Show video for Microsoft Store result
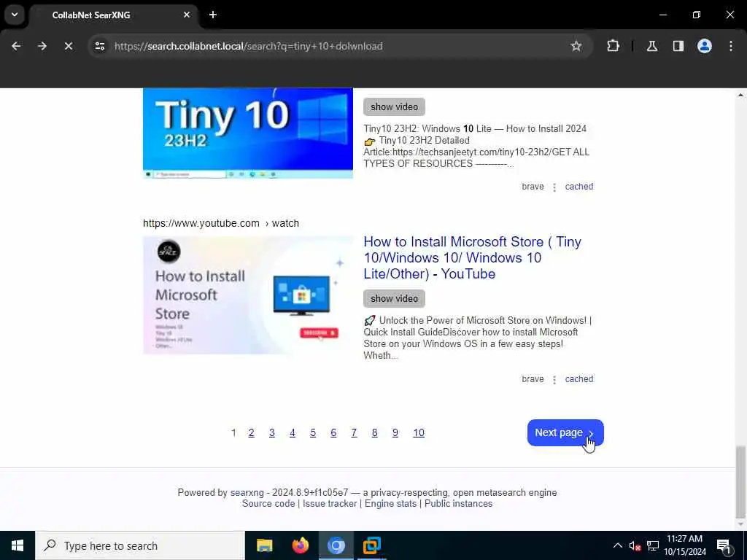 tap(394, 298)
